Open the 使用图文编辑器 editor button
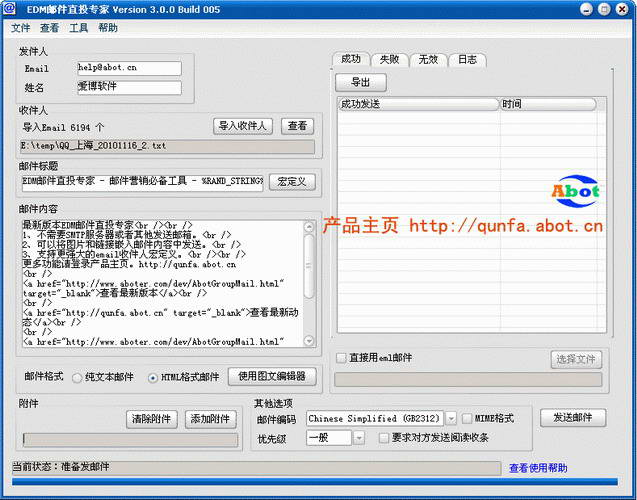 pos(272,377)
